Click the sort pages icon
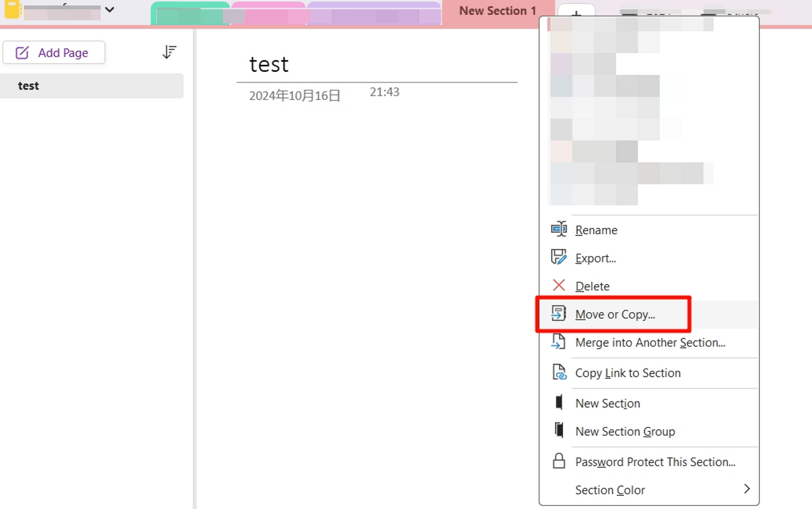 click(169, 52)
